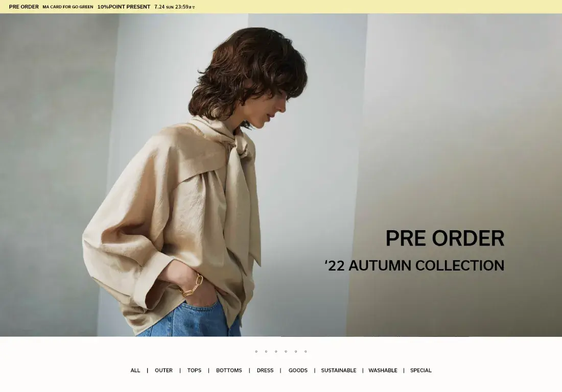Image resolution: width=562 pixels, height=392 pixels.
Task: View the DRESS category
Action: click(265, 371)
